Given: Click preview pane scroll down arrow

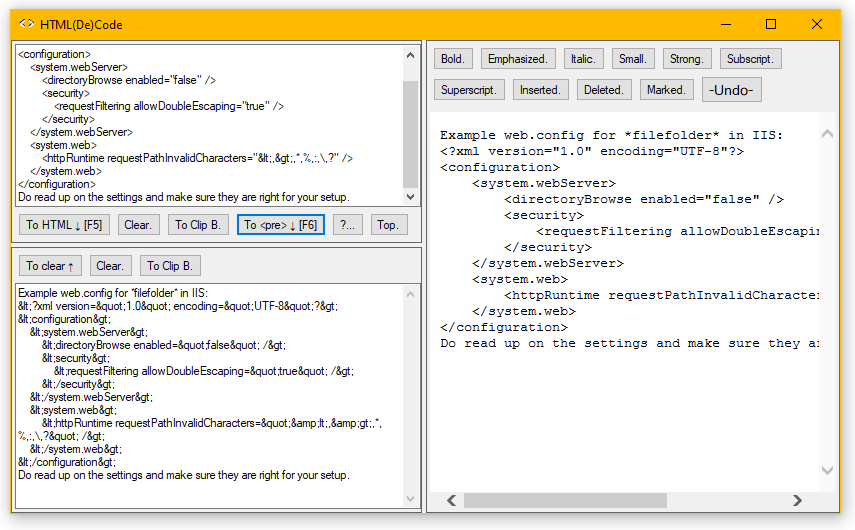Looking at the screenshot, I should [x=827, y=470].
